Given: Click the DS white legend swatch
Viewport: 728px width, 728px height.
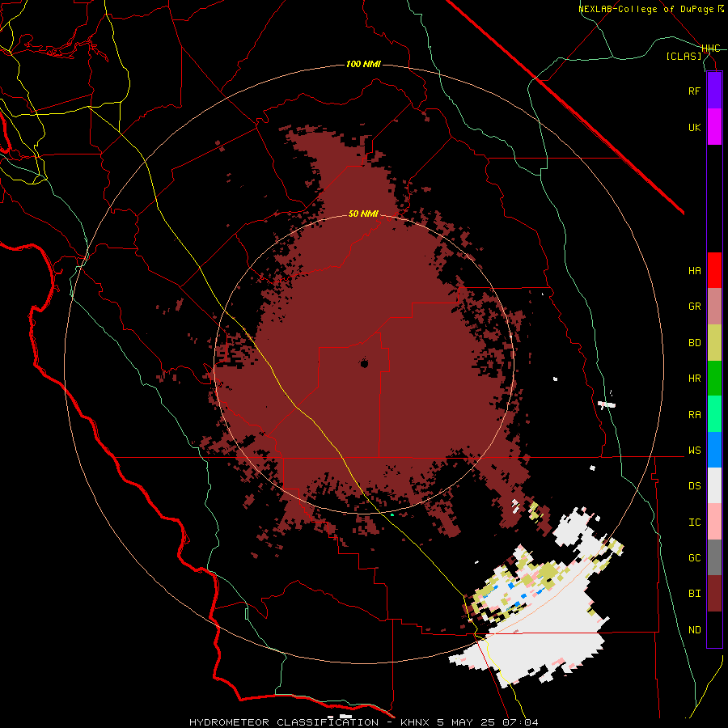Looking at the screenshot, I should click(x=714, y=485).
